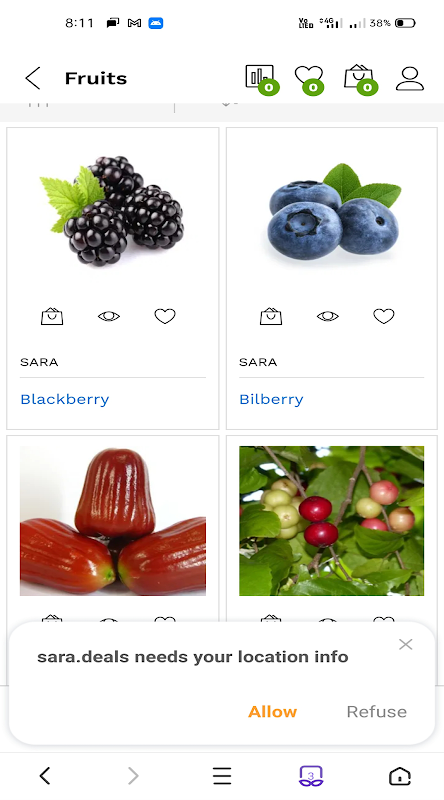This screenshot has height=800, width=444.
Task: Toggle the wishlist heart under Bilberry
Action: coord(384,316)
